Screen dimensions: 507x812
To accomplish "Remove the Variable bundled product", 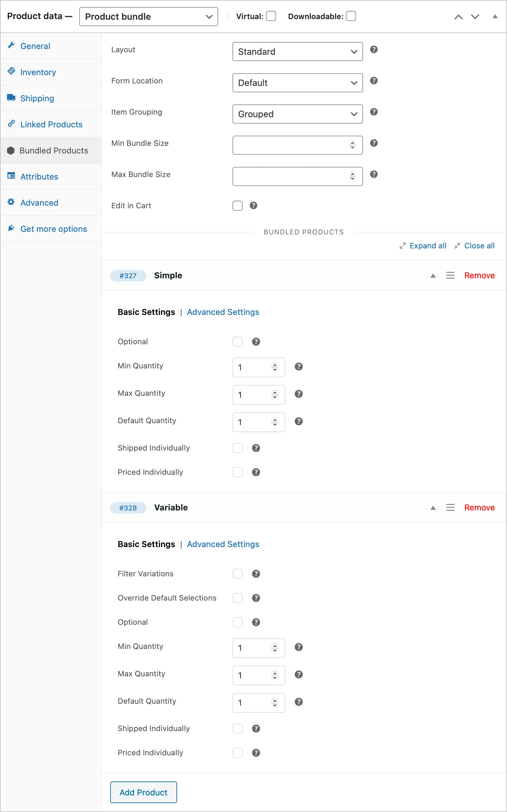I will [479, 508].
